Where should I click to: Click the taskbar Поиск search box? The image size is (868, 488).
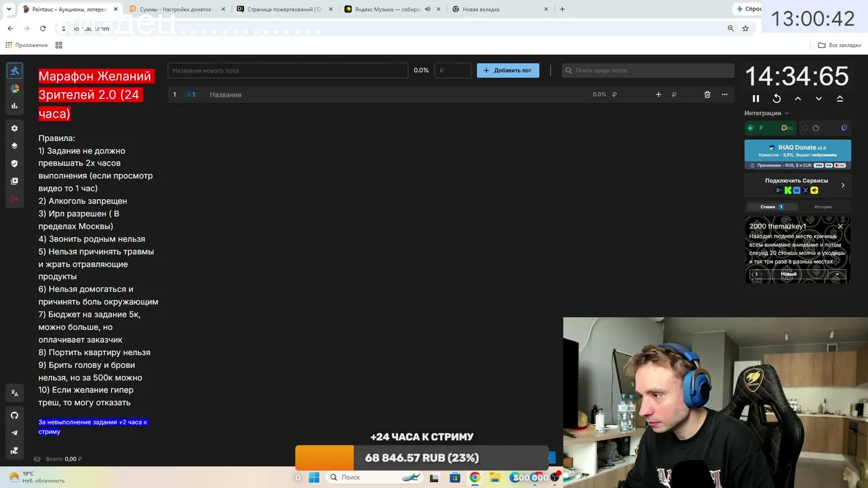pyautogui.click(x=375, y=477)
